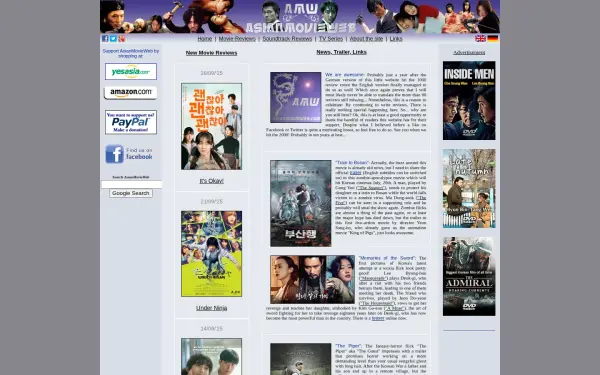This screenshot has width=600, height=375.
Task: Switch to German via Germany flag
Action: coord(493,39)
